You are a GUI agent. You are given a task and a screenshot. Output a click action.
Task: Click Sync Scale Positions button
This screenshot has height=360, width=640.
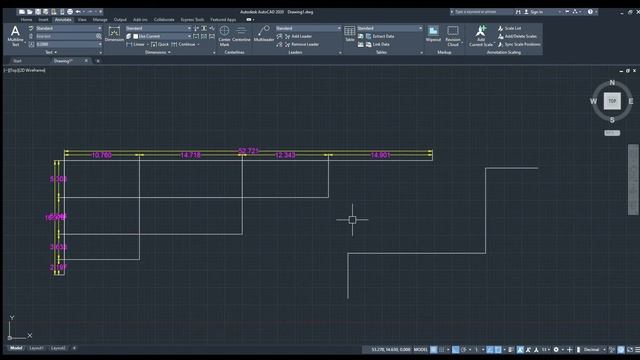[519, 44]
